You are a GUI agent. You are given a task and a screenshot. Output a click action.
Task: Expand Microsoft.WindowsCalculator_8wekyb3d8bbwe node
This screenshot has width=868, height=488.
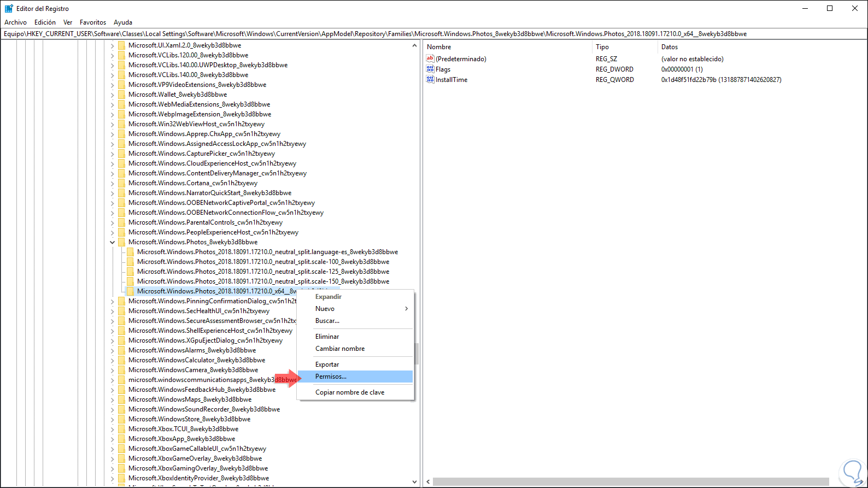pyautogui.click(x=113, y=360)
